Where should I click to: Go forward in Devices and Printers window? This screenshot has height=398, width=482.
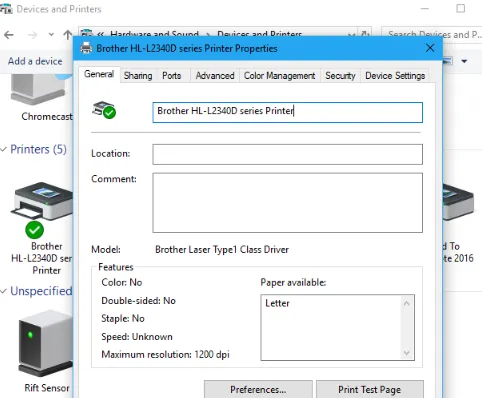32,35
